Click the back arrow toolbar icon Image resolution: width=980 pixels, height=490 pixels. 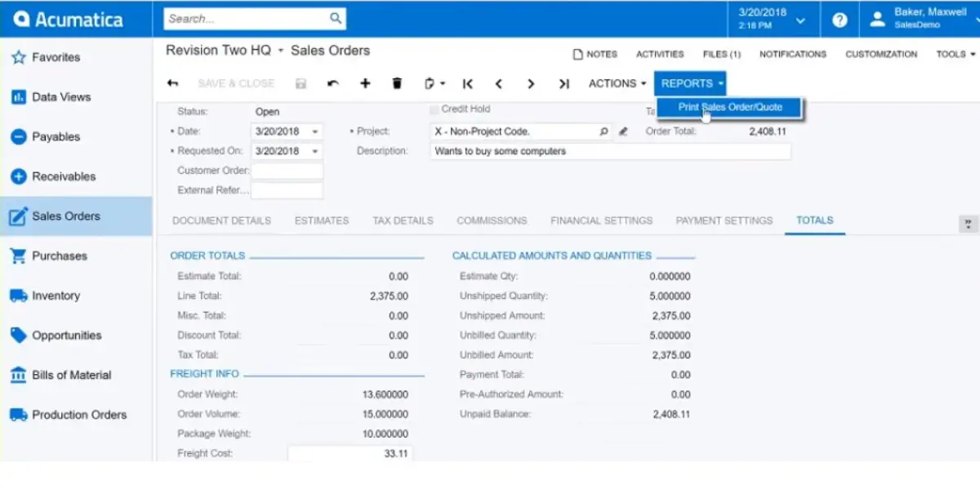point(172,83)
